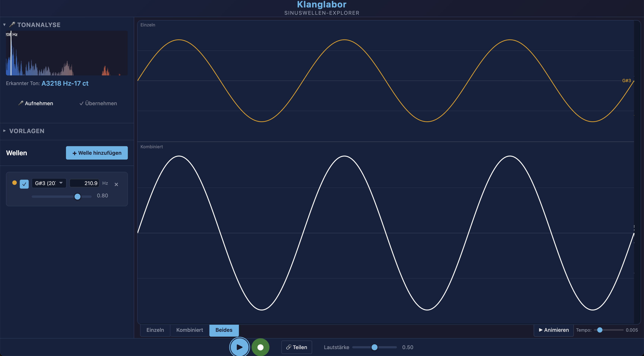Screen dimensions: 644x356
Task: Click the Teilen link icon button
Action: tap(296, 347)
